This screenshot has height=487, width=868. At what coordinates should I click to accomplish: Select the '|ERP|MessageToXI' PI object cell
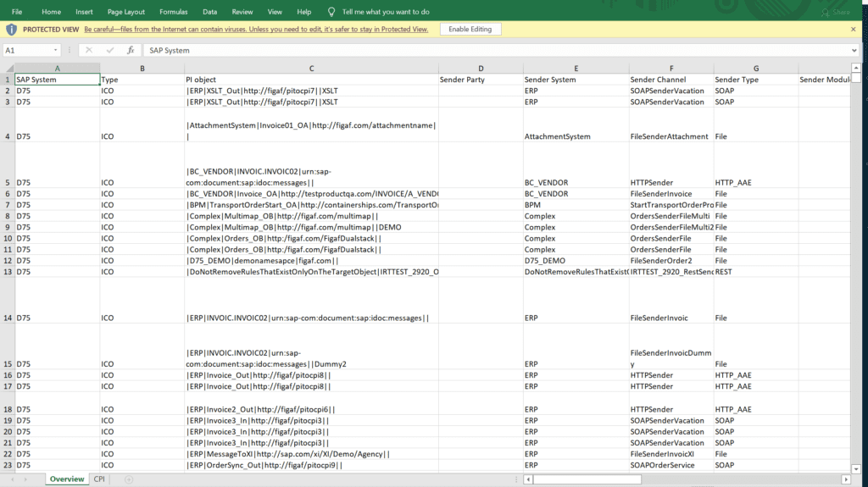312,454
